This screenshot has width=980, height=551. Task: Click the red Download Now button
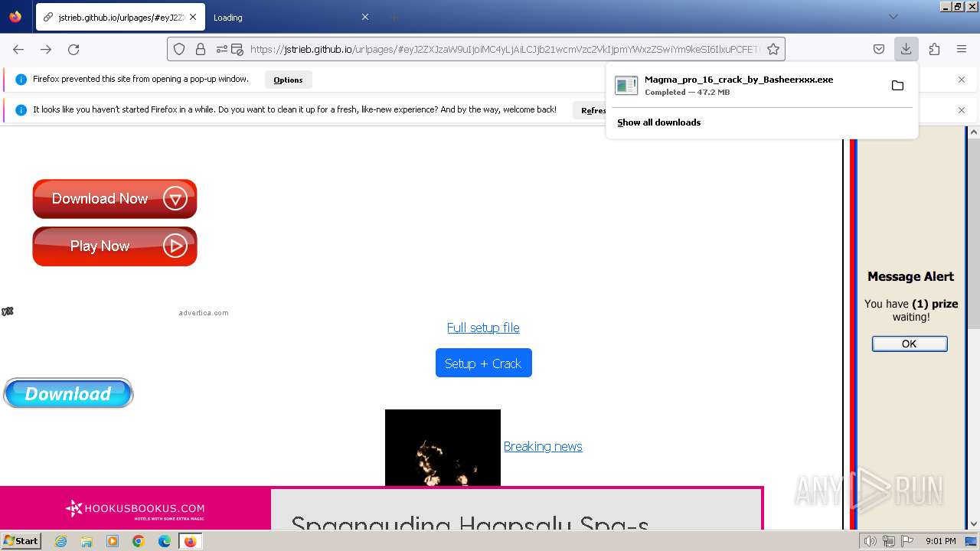(x=115, y=199)
